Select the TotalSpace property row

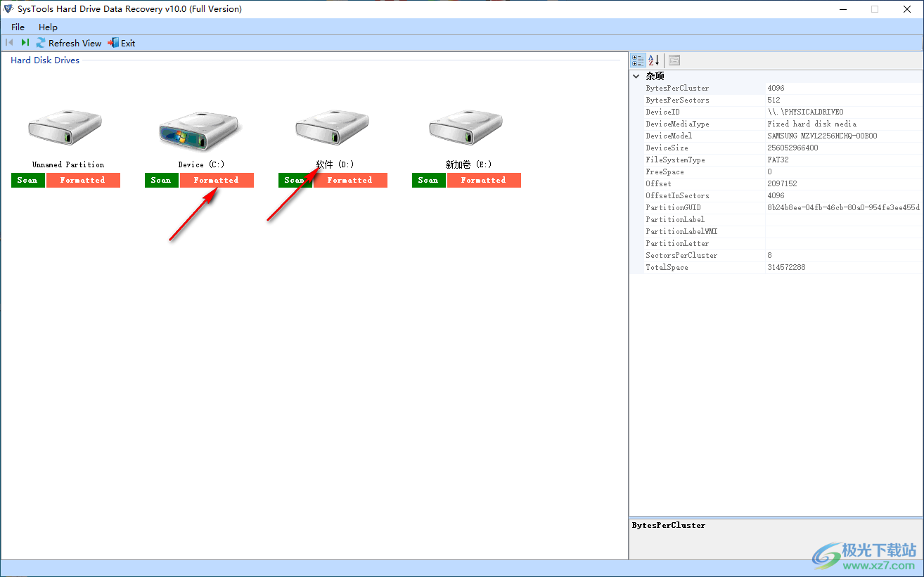click(776, 268)
